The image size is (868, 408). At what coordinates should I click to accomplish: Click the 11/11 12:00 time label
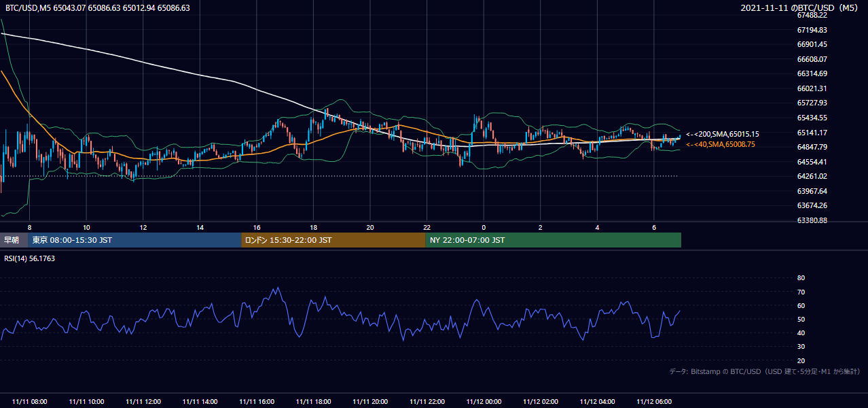tap(143, 402)
